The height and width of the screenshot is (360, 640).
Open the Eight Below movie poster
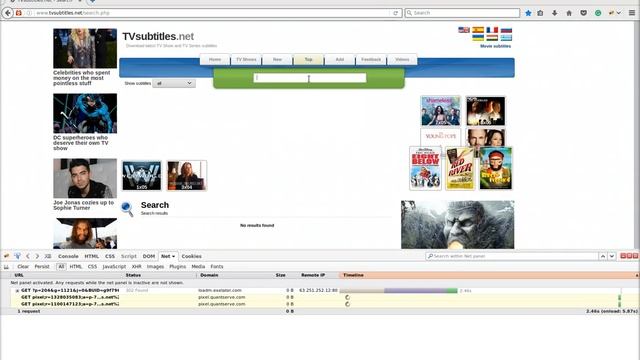(x=425, y=168)
